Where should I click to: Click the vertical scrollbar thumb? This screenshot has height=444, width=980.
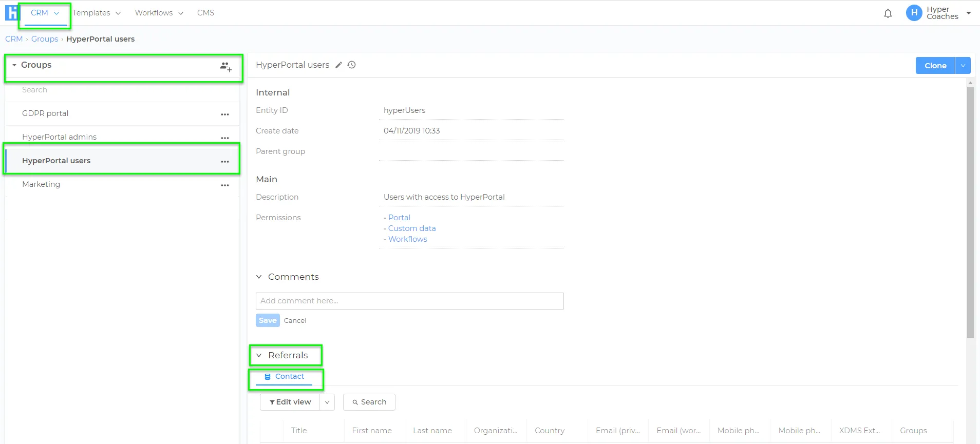click(970, 213)
